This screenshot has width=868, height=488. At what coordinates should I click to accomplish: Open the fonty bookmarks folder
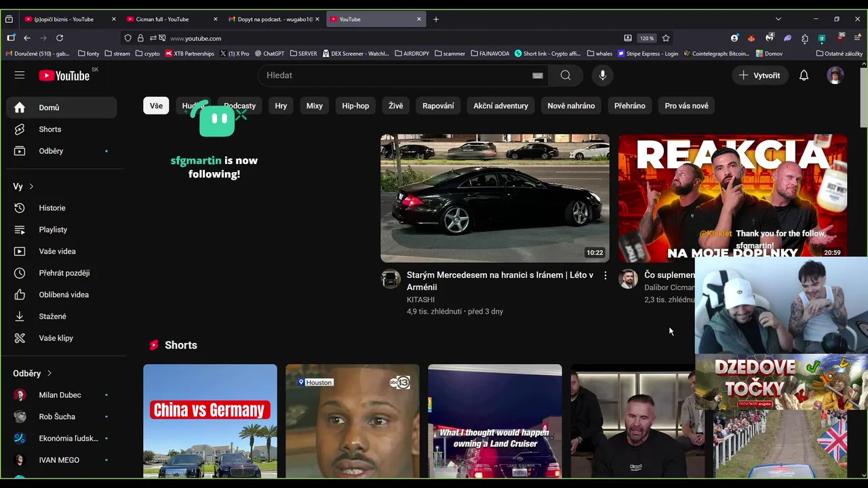(x=89, y=54)
